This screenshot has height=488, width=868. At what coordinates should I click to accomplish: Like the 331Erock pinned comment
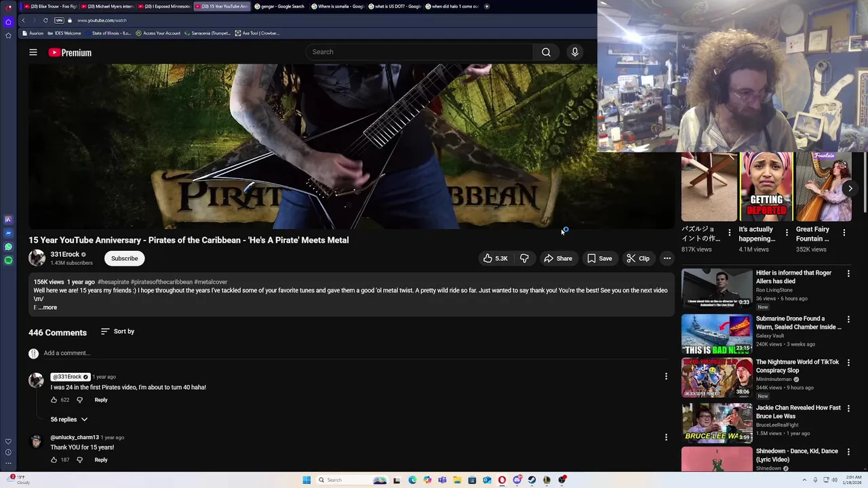[54, 400]
